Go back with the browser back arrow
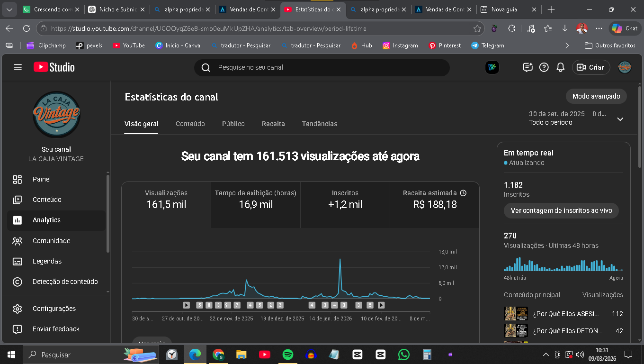Viewport: 644px width, 364px height. point(9,28)
